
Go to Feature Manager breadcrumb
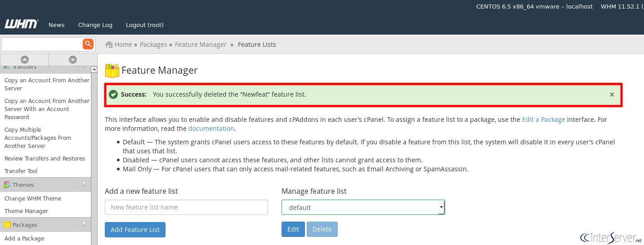click(201, 45)
